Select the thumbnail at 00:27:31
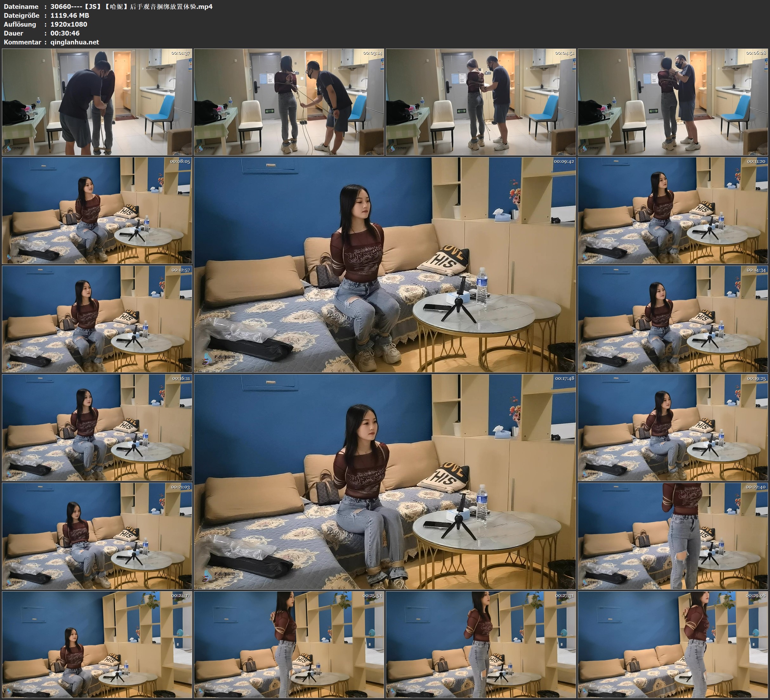This screenshot has width=770, height=700. pos(481,644)
